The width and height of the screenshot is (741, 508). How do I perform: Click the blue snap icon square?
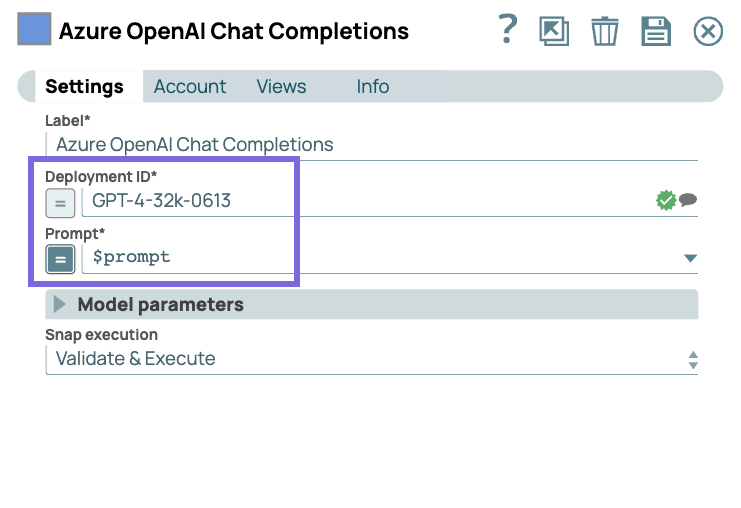point(35,30)
